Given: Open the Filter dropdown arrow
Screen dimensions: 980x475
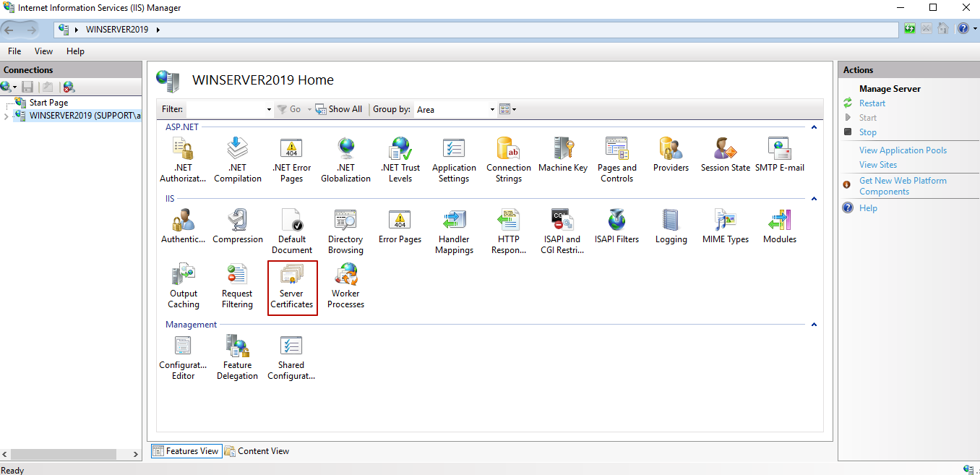Looking at the screenshot, I should (268, 109).
